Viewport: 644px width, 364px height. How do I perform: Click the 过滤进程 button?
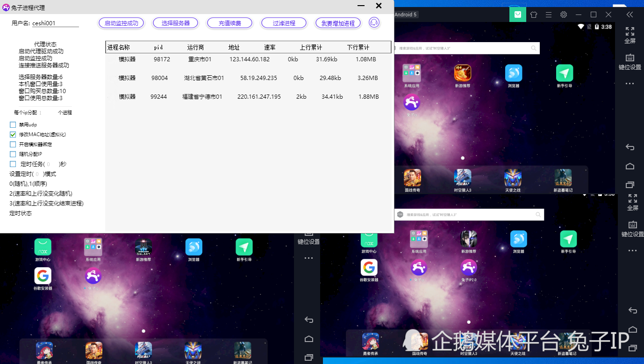[284, 23]
